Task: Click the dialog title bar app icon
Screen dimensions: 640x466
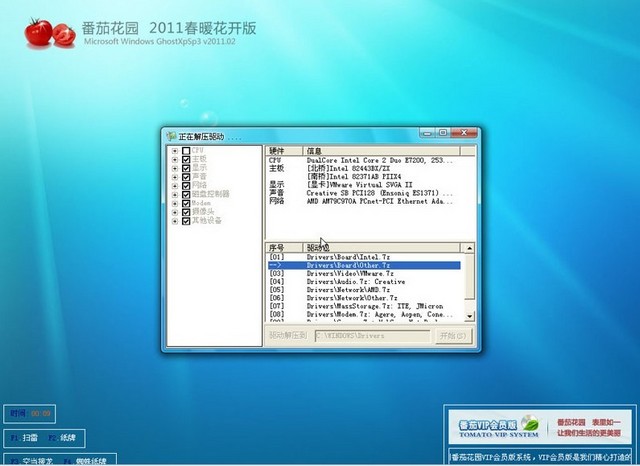Action: pos(171,136)
